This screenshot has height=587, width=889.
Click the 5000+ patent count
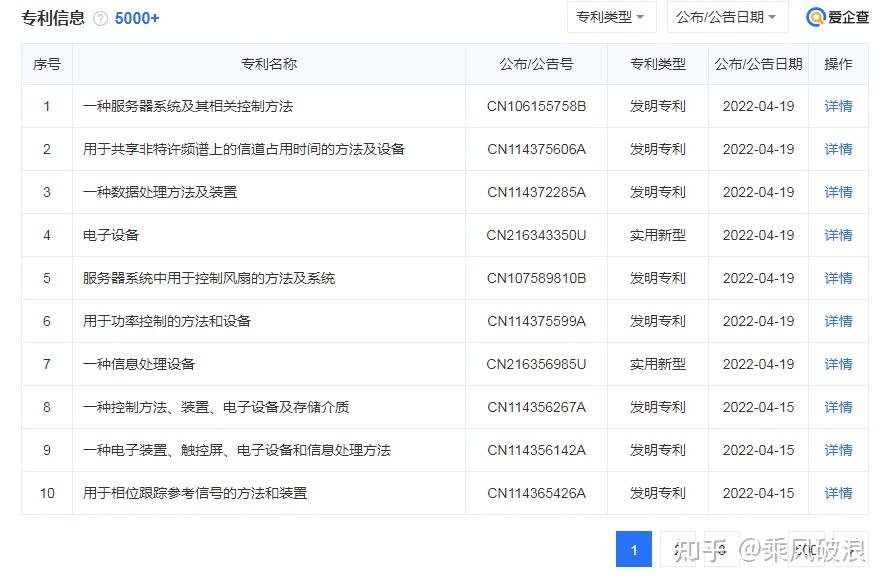coord(137,19)
